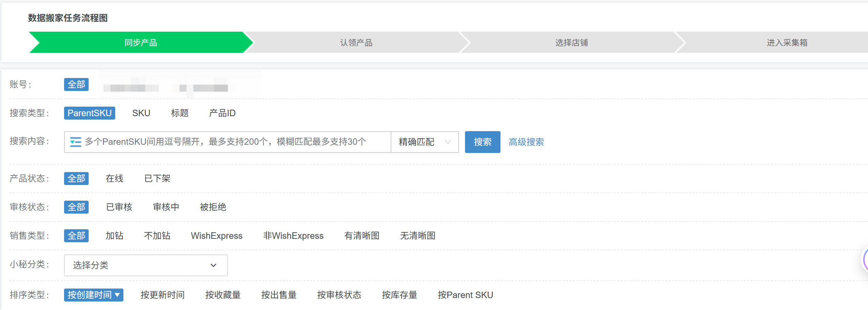The height and width of the screenshot is (310, 868).
Task: Select ParentSKU search type
Action: [90, 113]
